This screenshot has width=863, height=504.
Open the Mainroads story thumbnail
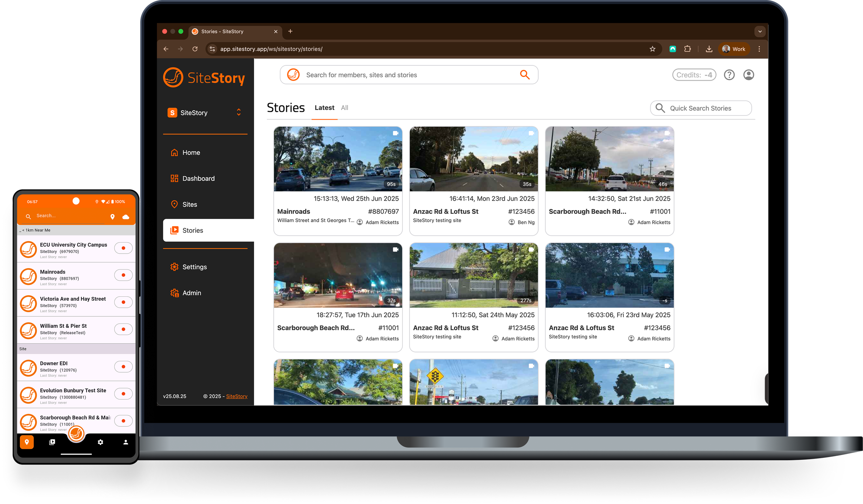338,159
